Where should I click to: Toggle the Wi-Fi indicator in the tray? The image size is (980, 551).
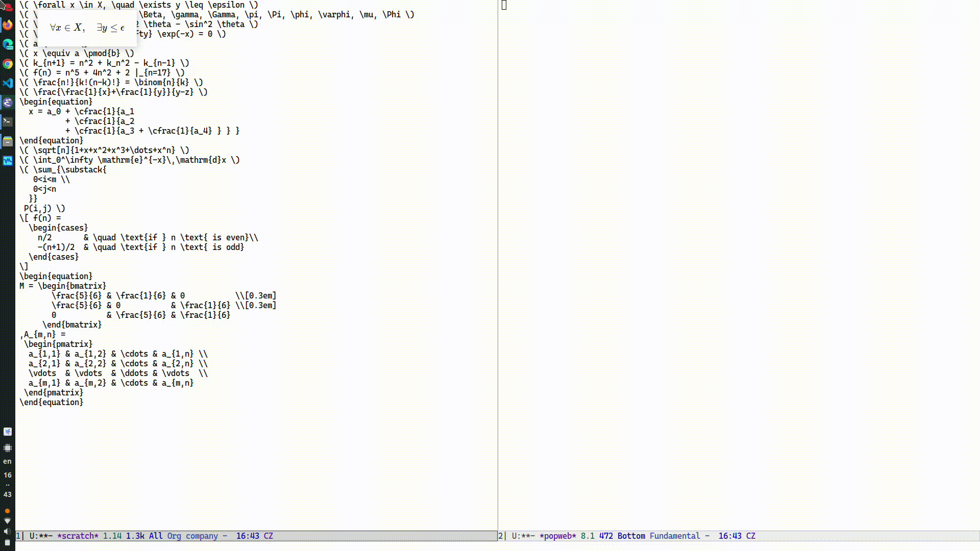7,520
